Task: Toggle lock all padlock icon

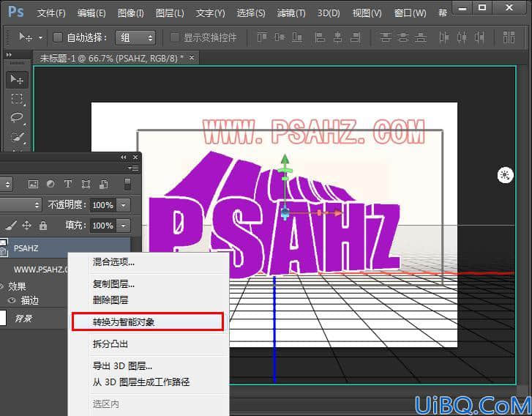Action: point(43,226)
